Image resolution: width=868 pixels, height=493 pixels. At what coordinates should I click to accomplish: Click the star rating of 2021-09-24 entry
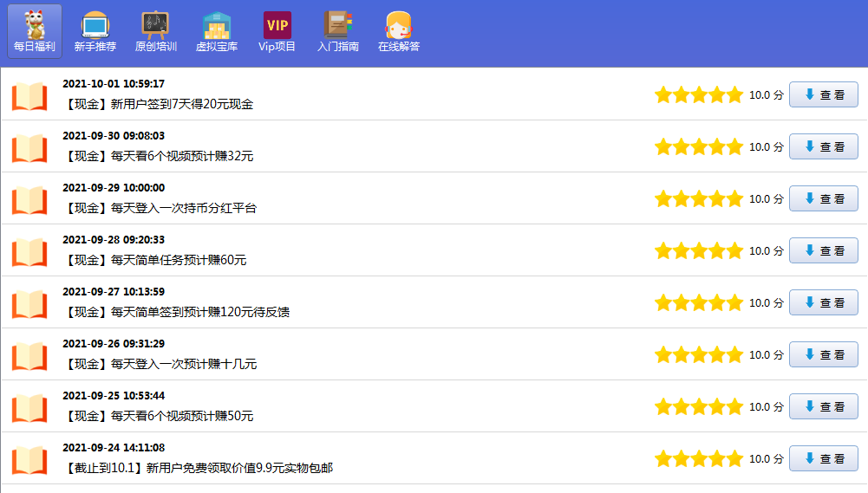pyautogui.click(x=699, y=458)
